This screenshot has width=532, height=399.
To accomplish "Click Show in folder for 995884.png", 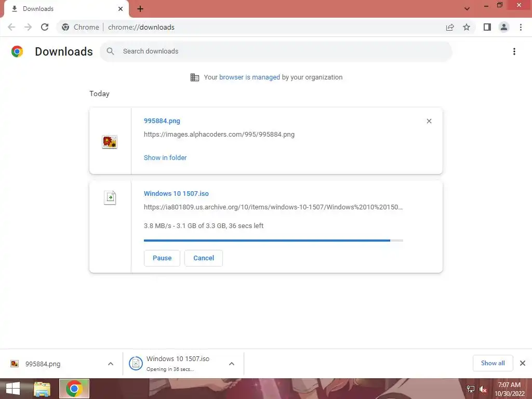I will [165, 158].
